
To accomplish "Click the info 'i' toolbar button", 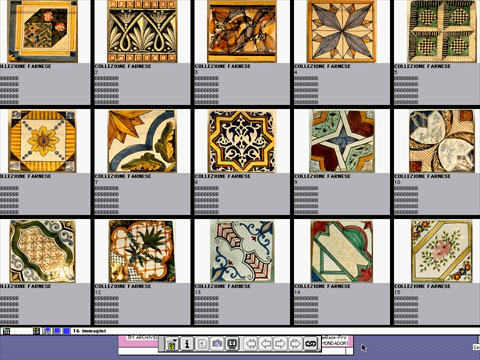I will [187, 343].
